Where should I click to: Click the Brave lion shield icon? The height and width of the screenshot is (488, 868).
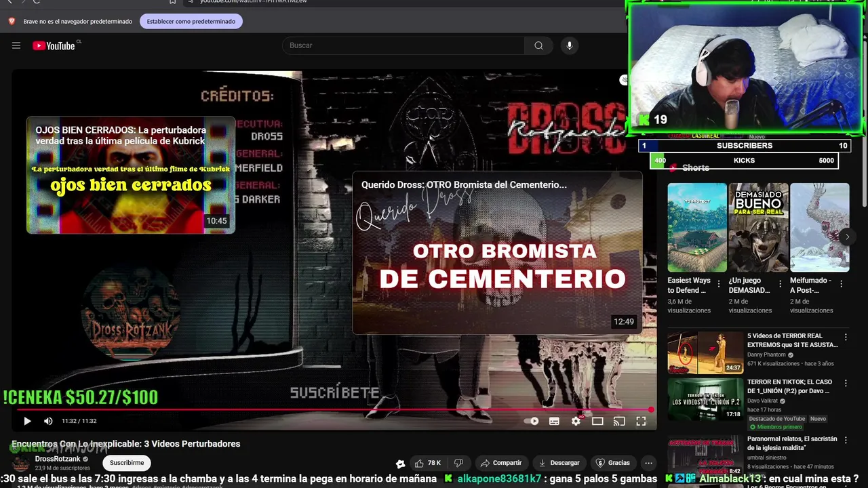(x=12, y=21)
